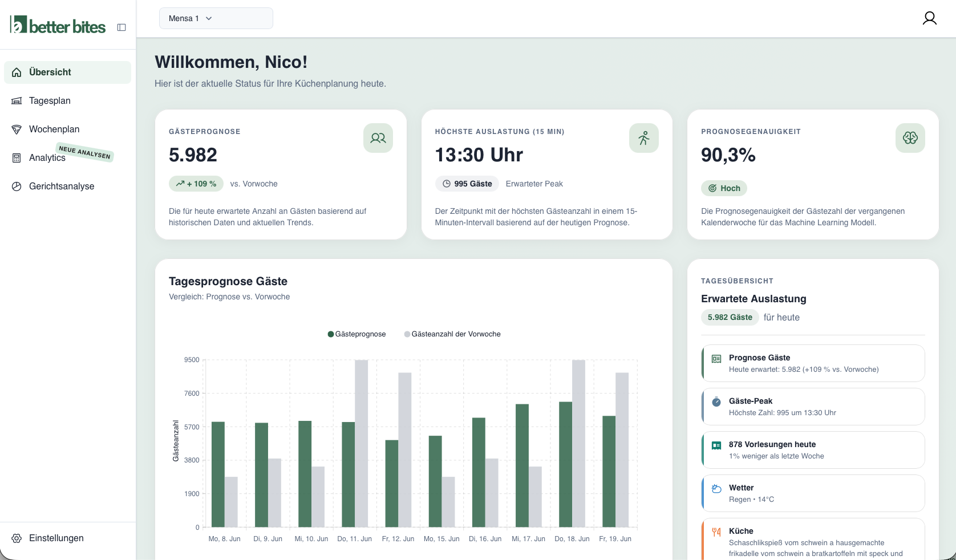Click the Tagesprognose Gäste chart title
The height and width of the screenshot is (560, 956).
(228, 281)
